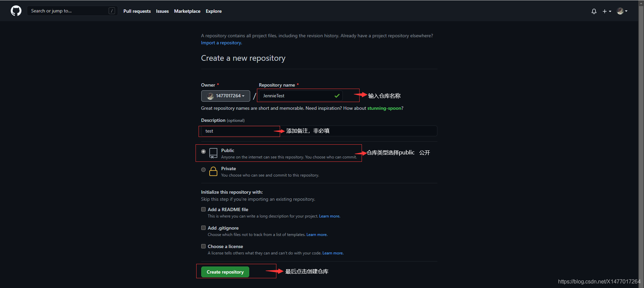Open Marketplace page
This screenshot has width=644, height=288.
point(187,11)
